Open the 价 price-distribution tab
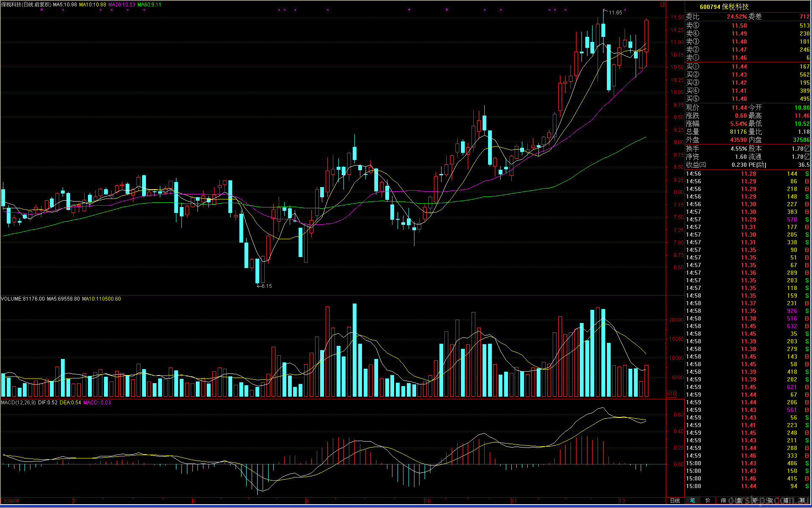Viewport: 812px width, 508px height. 708,500
